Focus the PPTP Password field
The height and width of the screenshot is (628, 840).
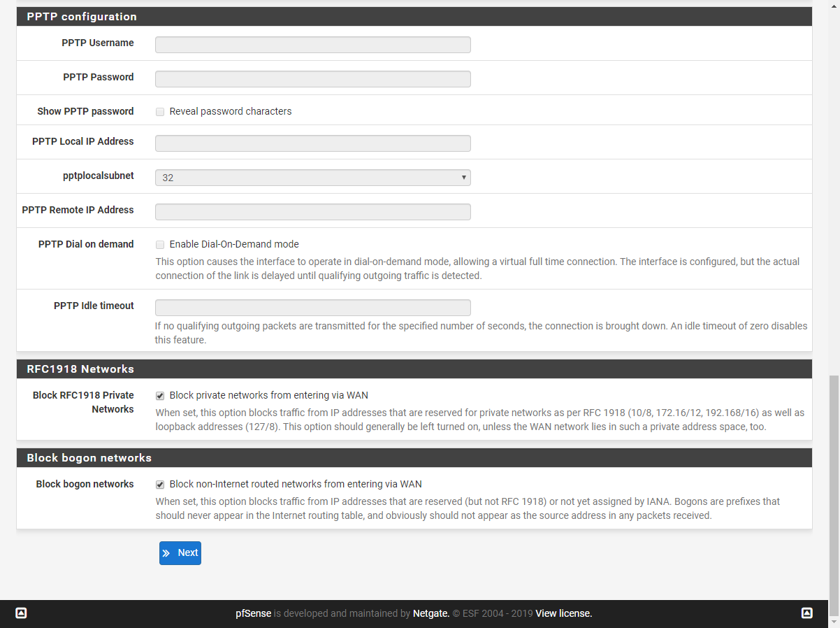(312, 79)
